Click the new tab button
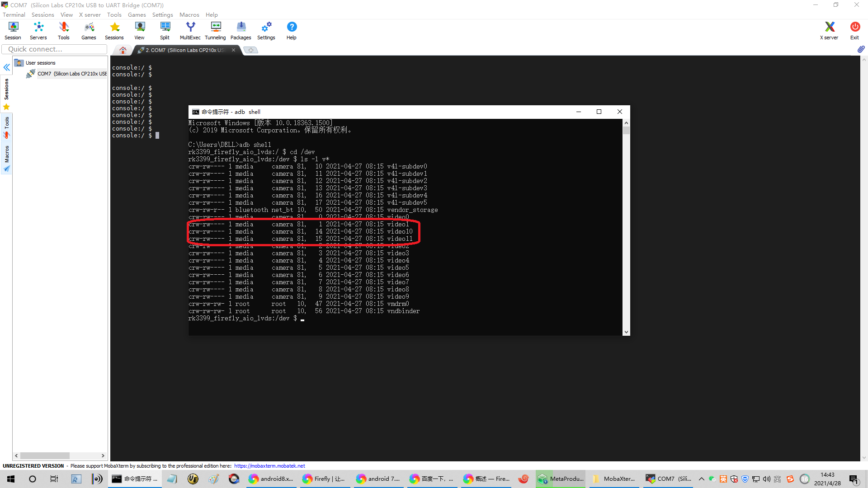This screenshot has width=868, height=488. pyautogui.click(x=251, y=50)
